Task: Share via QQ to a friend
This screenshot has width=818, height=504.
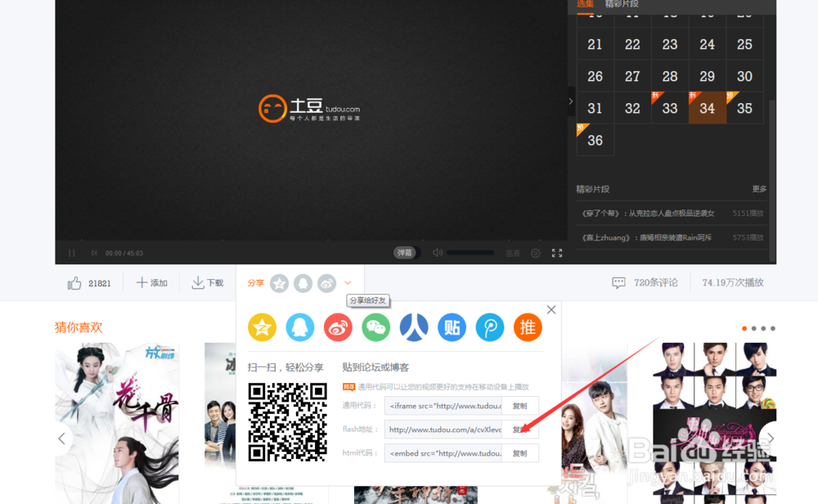Action: (299, 327)
